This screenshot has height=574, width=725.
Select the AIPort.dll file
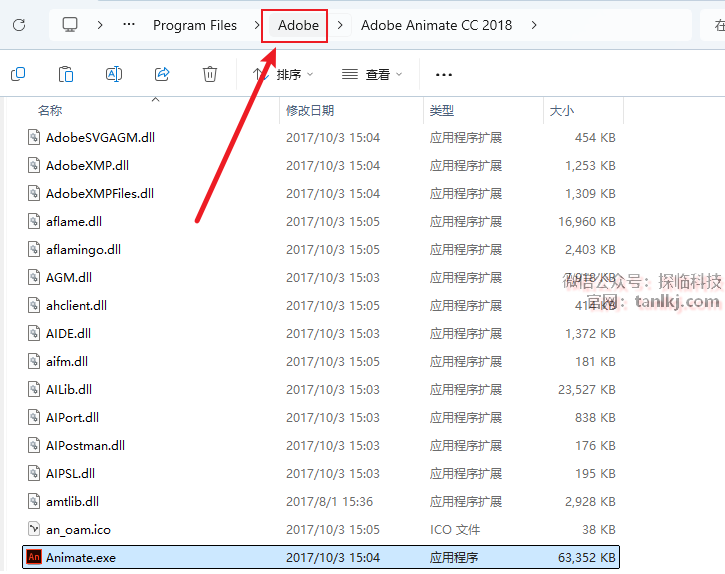pos(72,417)
